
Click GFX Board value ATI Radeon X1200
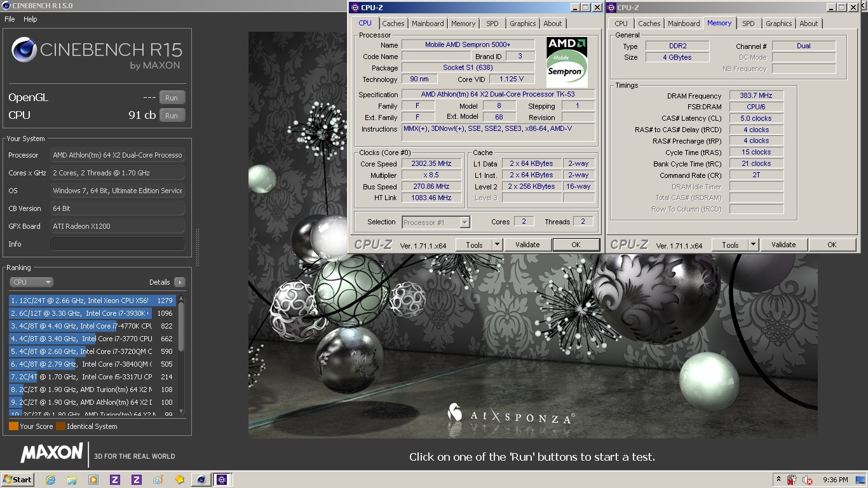point(118,226)
